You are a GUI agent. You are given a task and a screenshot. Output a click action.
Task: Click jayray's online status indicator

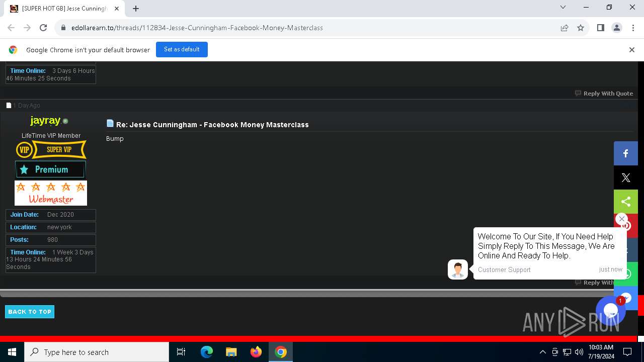click(x=65, y=121)
